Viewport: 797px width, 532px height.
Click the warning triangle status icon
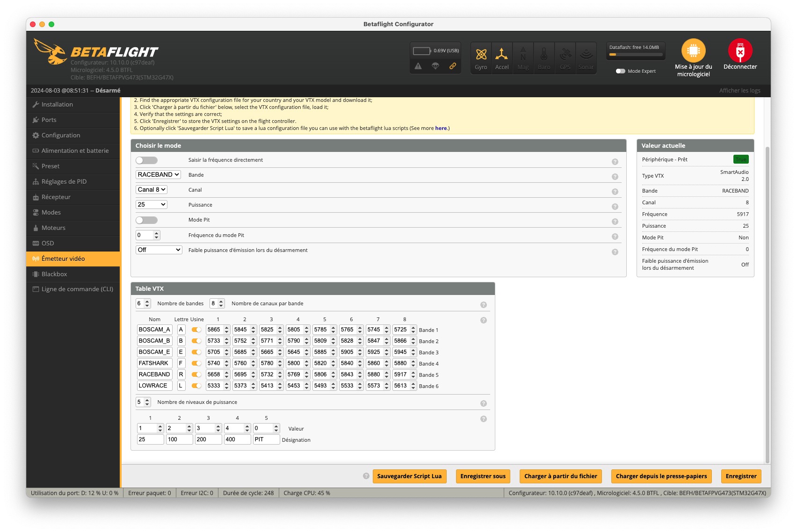(x=418, y=66)
